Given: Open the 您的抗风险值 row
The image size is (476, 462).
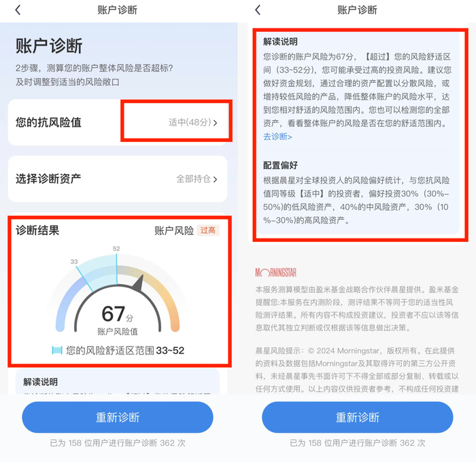Looking at the screenshot, I should click(118, 122).
